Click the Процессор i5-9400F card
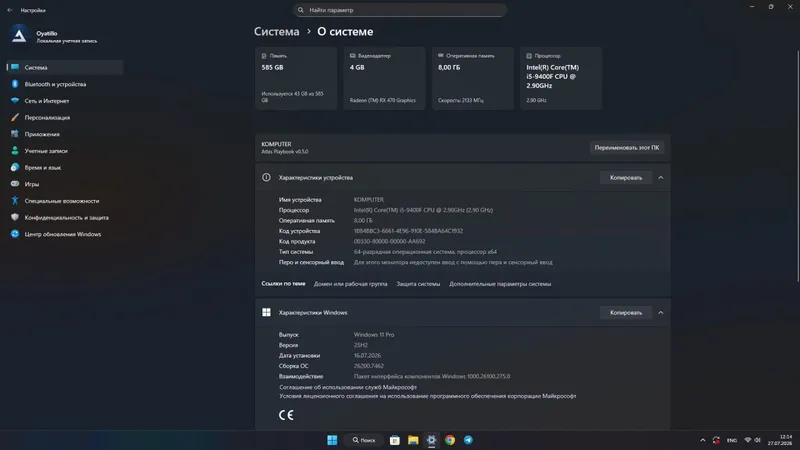 point(561,78)
